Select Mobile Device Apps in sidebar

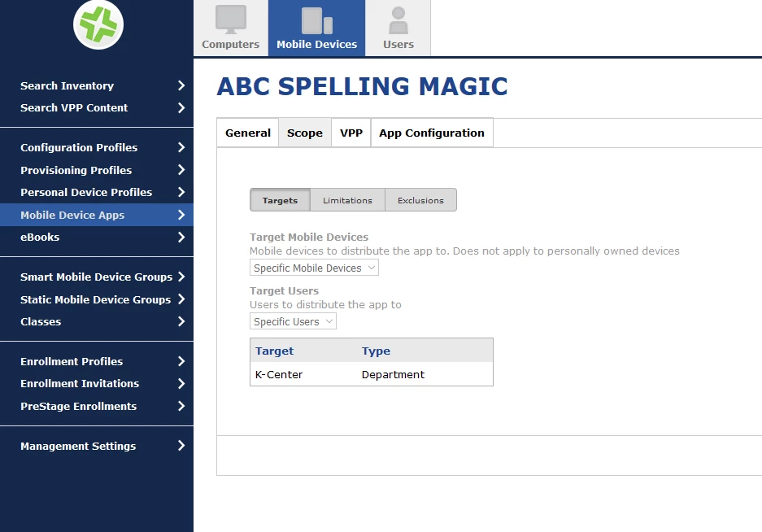(x=97, y=215)
